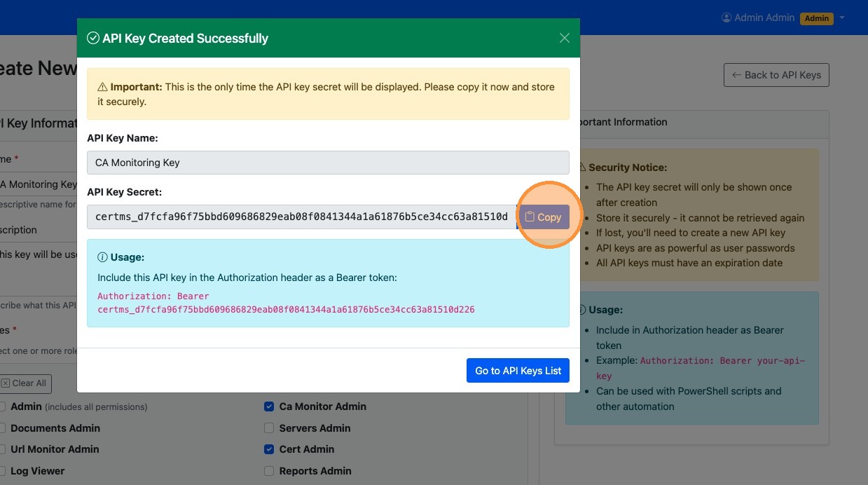Click the user avatar icon
This screenshot has height=485, width=868.
[x=726, y=18]
